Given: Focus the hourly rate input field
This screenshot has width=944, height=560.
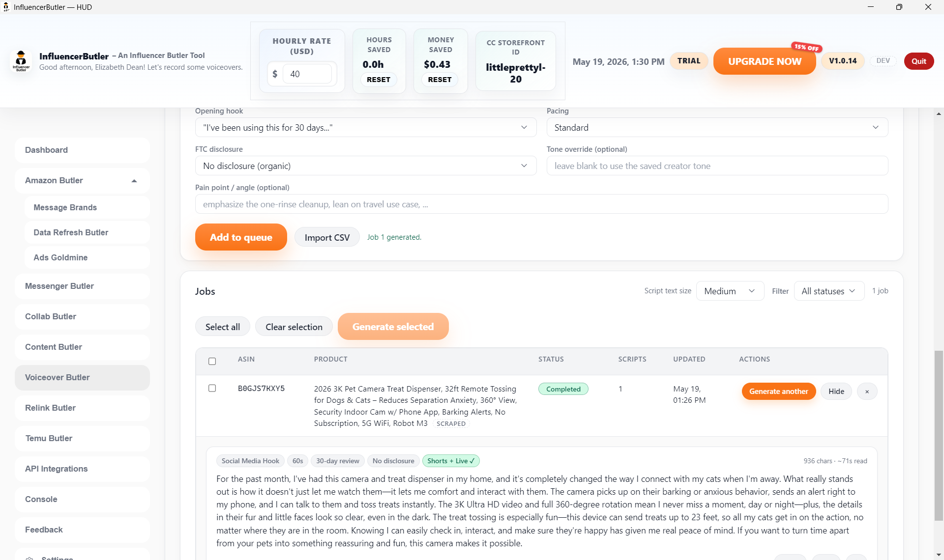Looking at the screenshot, I should [307, 74].
